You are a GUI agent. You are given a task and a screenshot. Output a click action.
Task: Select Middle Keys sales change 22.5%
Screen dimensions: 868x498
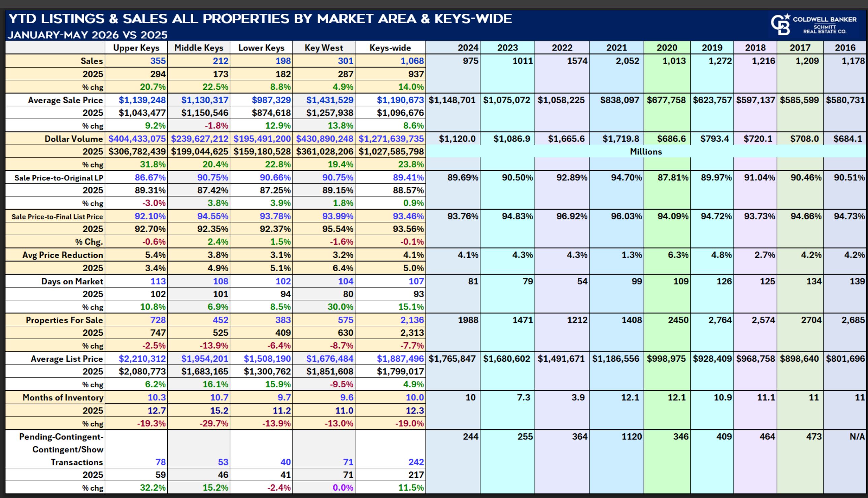[x=215, y=87]
